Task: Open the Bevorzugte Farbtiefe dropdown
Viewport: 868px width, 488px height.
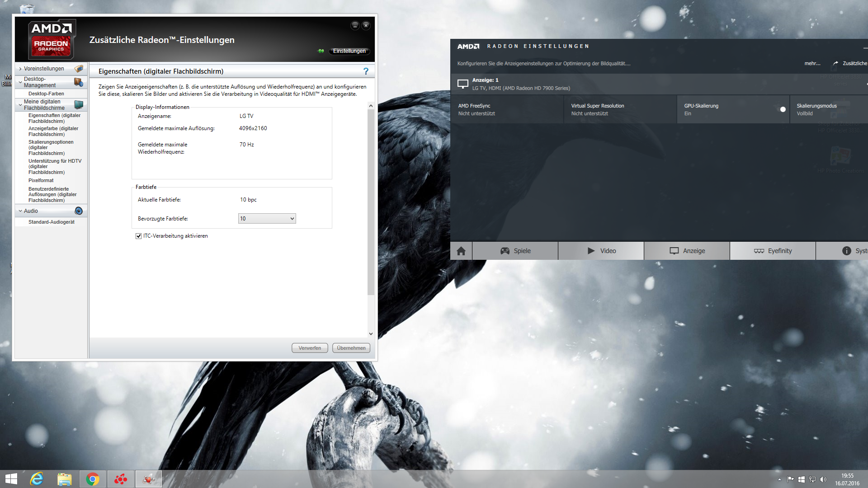Action: click(267, 219)
